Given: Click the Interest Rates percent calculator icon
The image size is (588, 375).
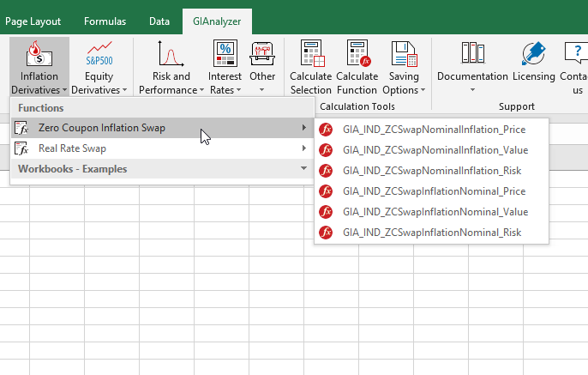Looking at the screenshot, I should click(x=225, y=54).
